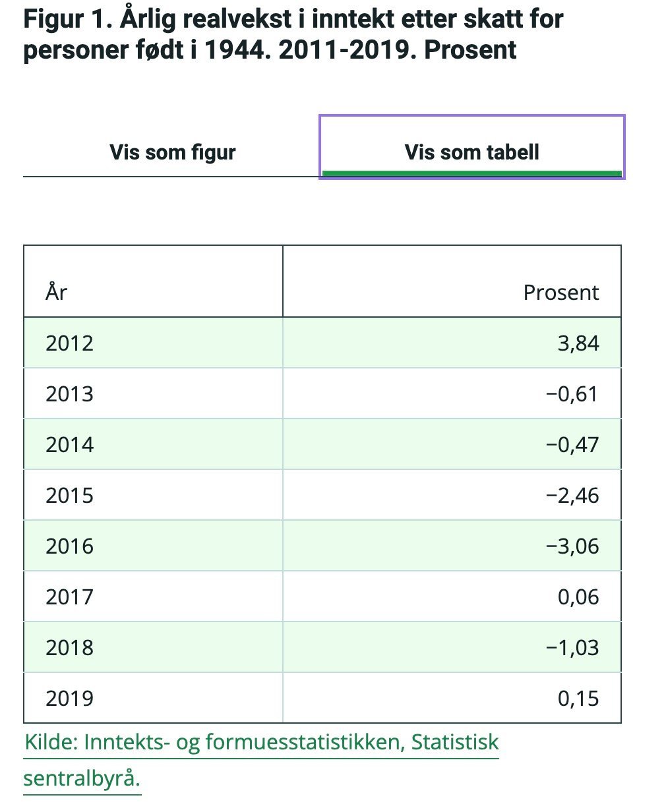Click the 3,84 value cell

[452, 343]
